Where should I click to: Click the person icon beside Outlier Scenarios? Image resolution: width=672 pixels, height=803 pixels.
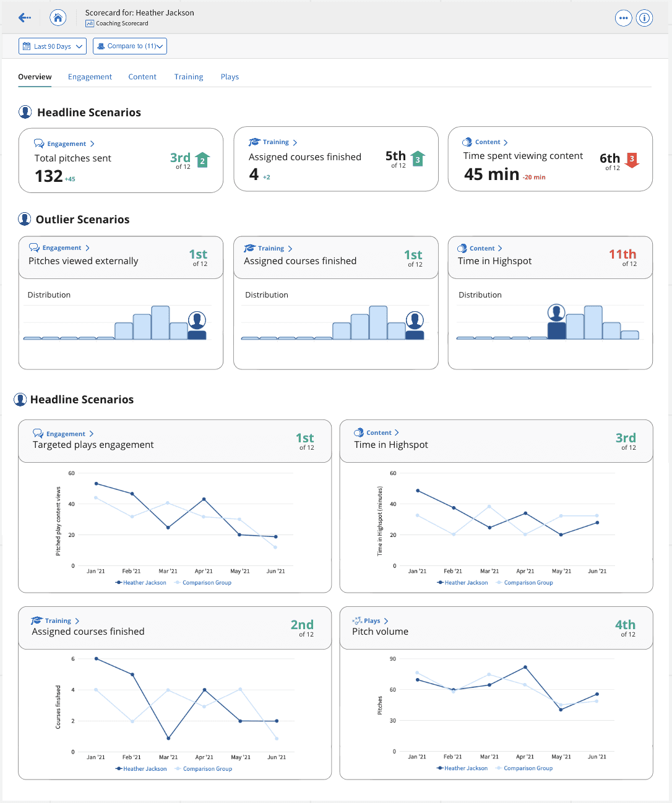tap(25, 219)
